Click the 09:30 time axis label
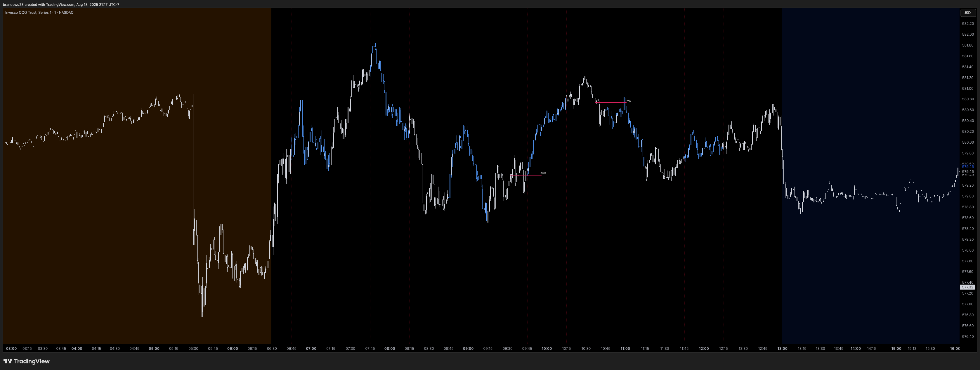 point(507,349)
